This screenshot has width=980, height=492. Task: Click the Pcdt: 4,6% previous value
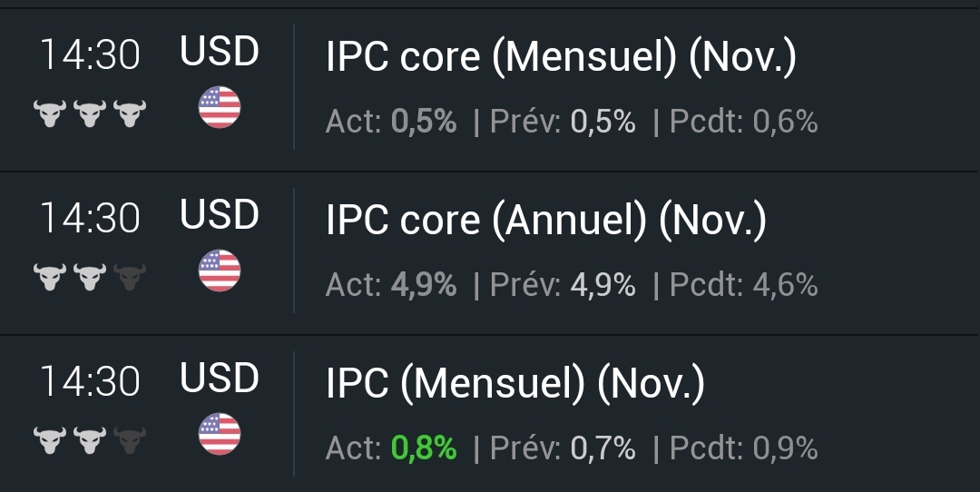[743, 284]
